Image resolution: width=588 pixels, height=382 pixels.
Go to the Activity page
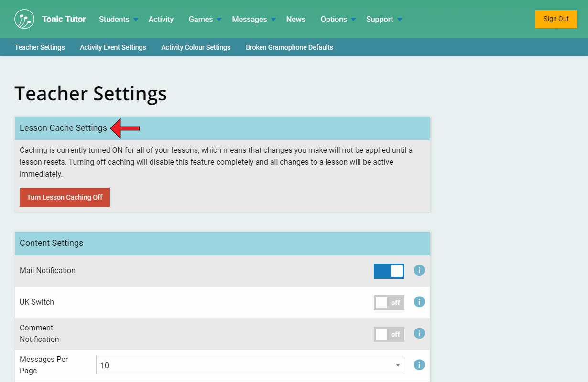tap(161, 20)
